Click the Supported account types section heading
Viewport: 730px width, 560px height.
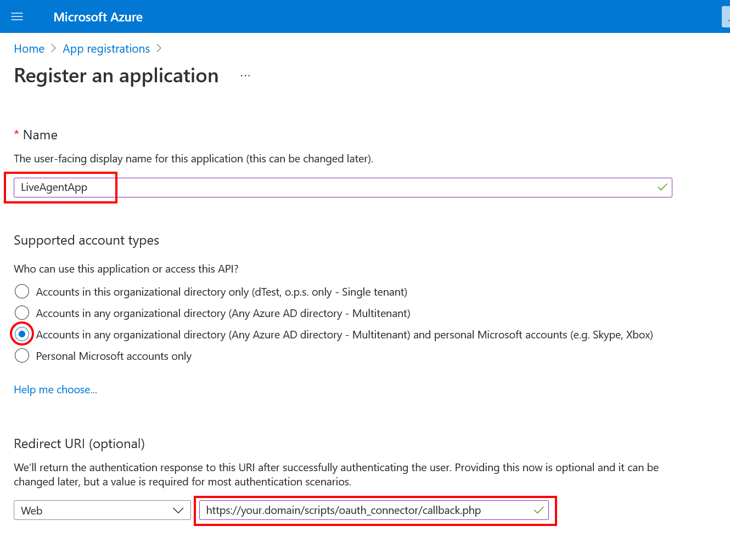[x=86, y=240]
